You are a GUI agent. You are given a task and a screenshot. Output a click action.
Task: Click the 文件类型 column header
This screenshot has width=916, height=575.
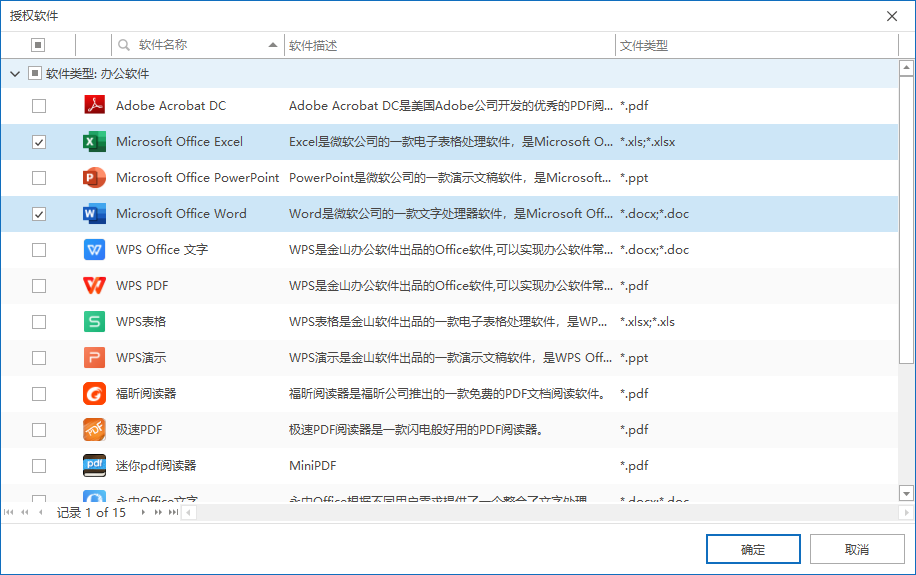point(757,45)
